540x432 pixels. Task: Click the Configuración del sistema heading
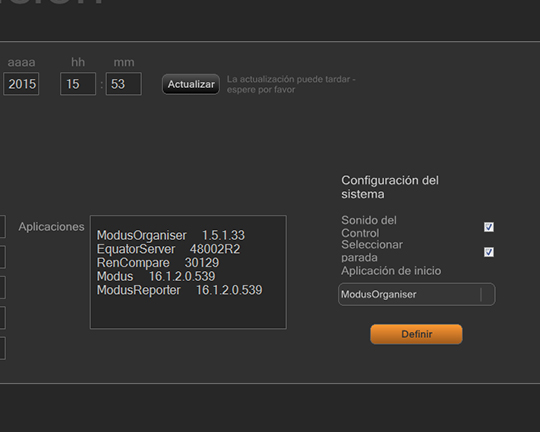pyautogui.click(x=390, y=187)
